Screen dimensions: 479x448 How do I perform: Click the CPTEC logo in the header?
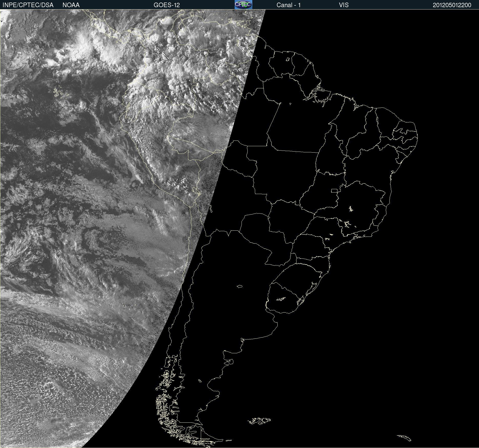pos(243,5)
